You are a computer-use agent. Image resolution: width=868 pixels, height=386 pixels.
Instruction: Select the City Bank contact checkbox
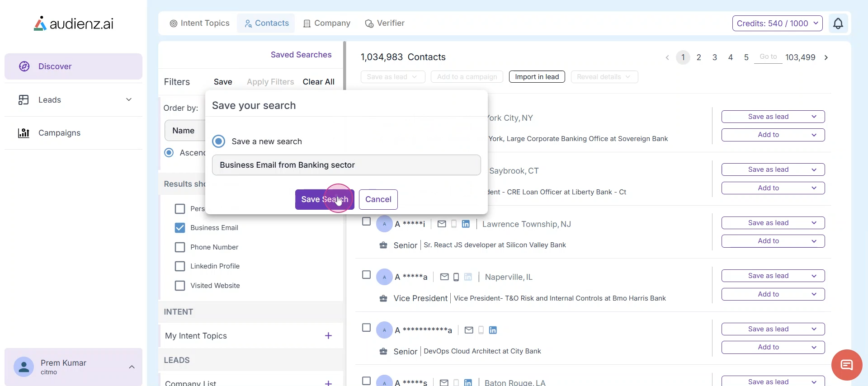(366, 328)
